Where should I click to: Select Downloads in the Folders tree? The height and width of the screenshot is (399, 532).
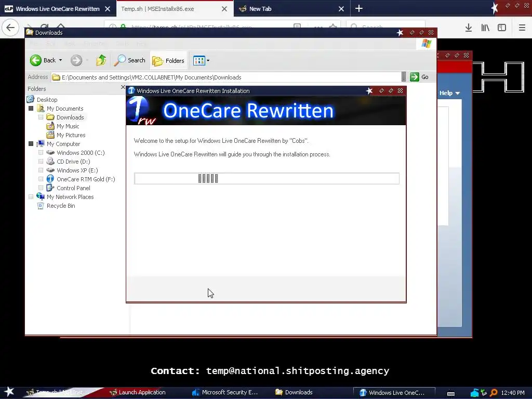pyautogui.click(x=70, y=117)
